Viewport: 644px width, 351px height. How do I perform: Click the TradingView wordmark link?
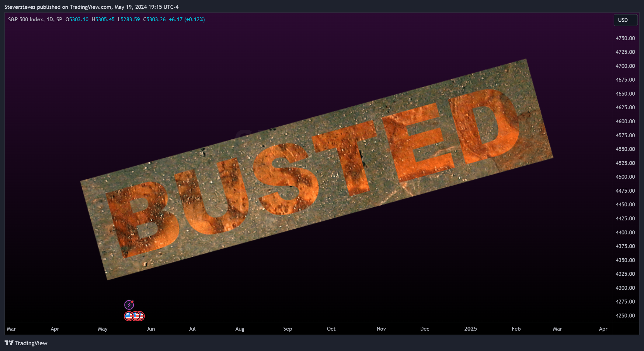point(31,343)
